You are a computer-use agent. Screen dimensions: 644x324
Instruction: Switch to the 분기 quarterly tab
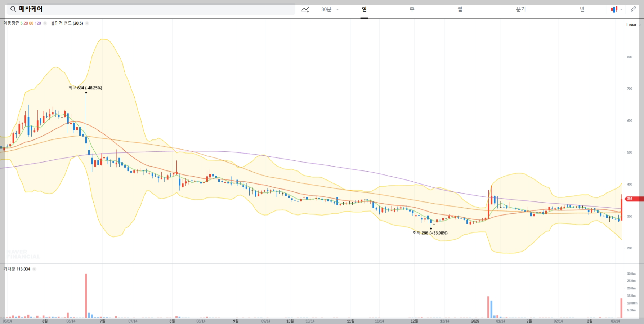[x=521, y=9]
